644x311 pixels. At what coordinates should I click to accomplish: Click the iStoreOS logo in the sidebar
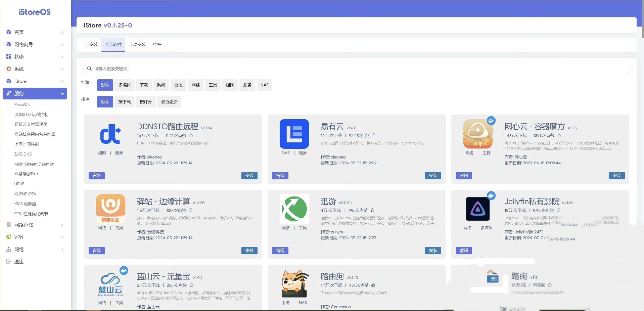(x=35, y=12)
